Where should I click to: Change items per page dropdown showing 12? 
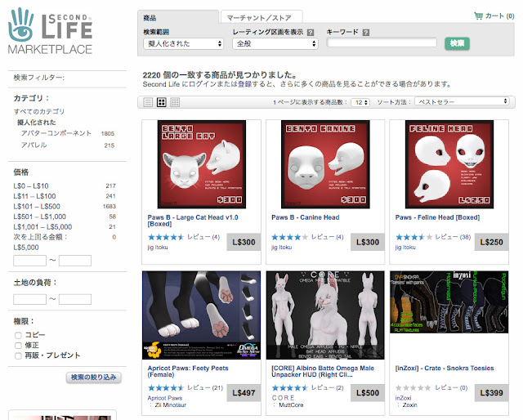click(x=360, y=102)
